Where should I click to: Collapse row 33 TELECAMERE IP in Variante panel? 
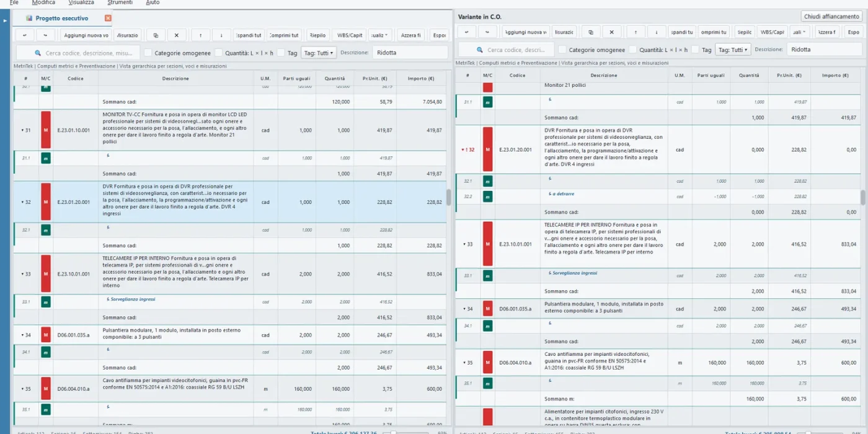click(464, 244)
